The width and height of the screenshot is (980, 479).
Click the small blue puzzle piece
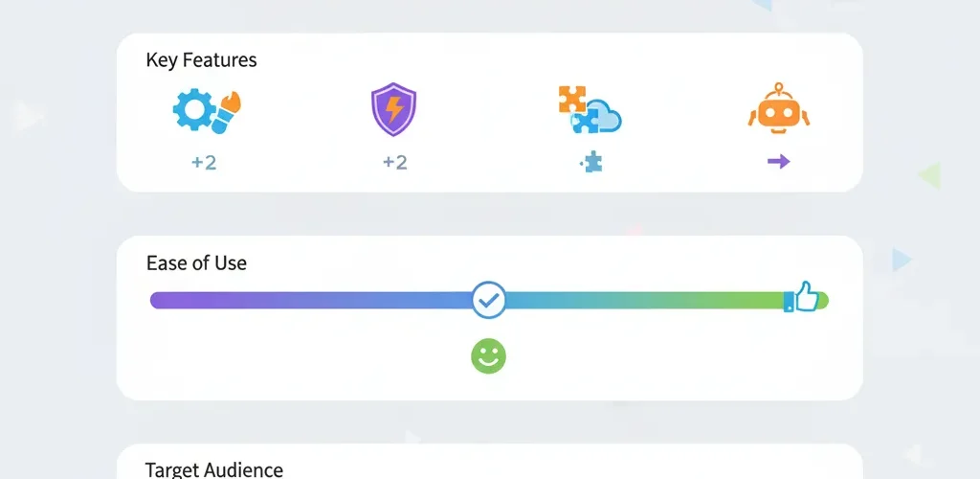(x=589, y=163)
